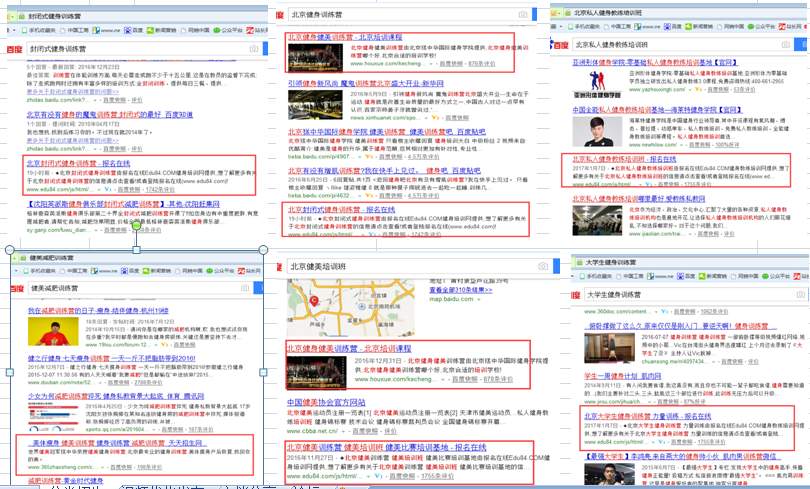Image resolution: width=810 pixels, height=489 pixels.
Task: Click bodybuilder thumbnail in 北京健身训练营 first result
Action: click(315, 57)
